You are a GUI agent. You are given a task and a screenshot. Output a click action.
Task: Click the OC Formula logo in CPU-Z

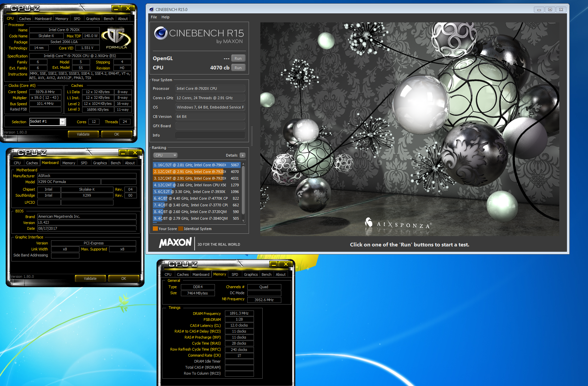pyautogui.click(x=116, y=38)
